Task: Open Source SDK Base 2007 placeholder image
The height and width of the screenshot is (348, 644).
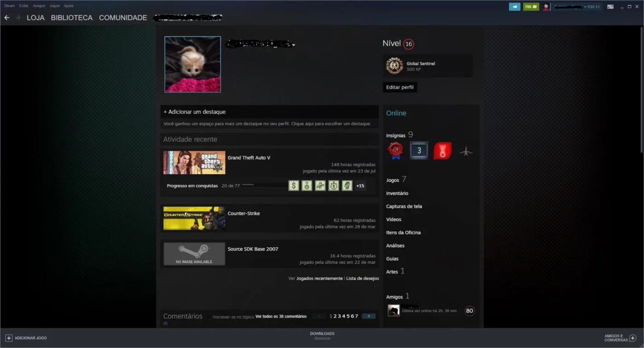Action: tap(194, 254)
